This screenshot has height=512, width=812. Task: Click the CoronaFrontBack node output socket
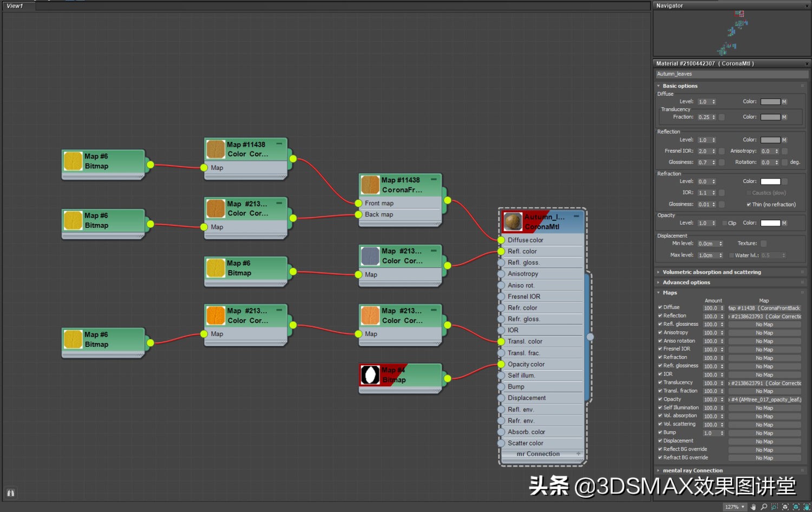448,201
